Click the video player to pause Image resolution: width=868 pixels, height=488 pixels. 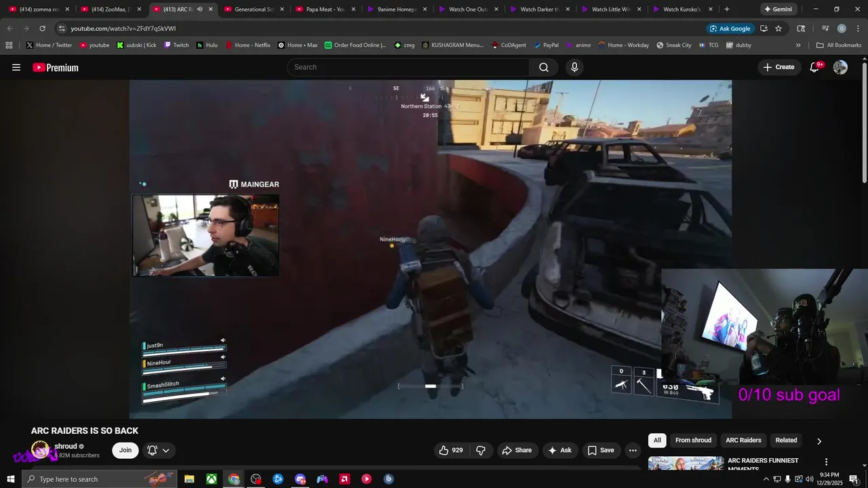point(431,249)
